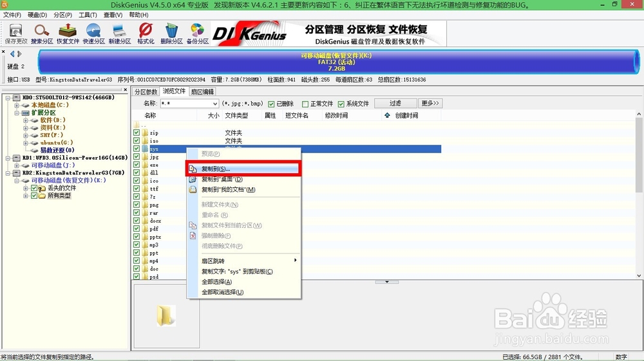
Task: Expand the 丢失的文件 tree node
Action: coord(26,188)
